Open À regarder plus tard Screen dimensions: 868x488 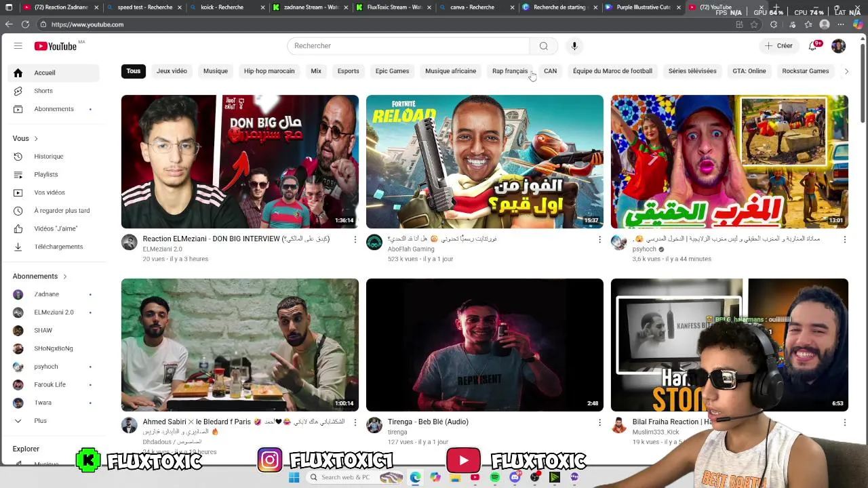[54, 211]
